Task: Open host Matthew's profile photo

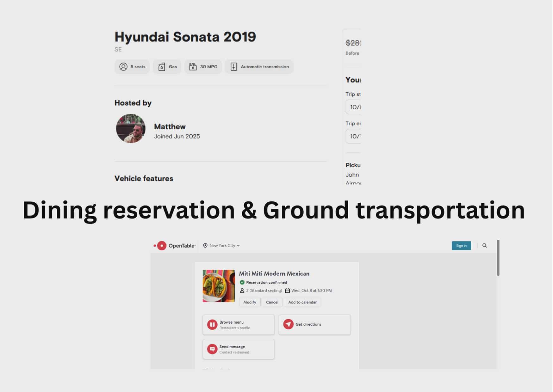Action: 131,128
